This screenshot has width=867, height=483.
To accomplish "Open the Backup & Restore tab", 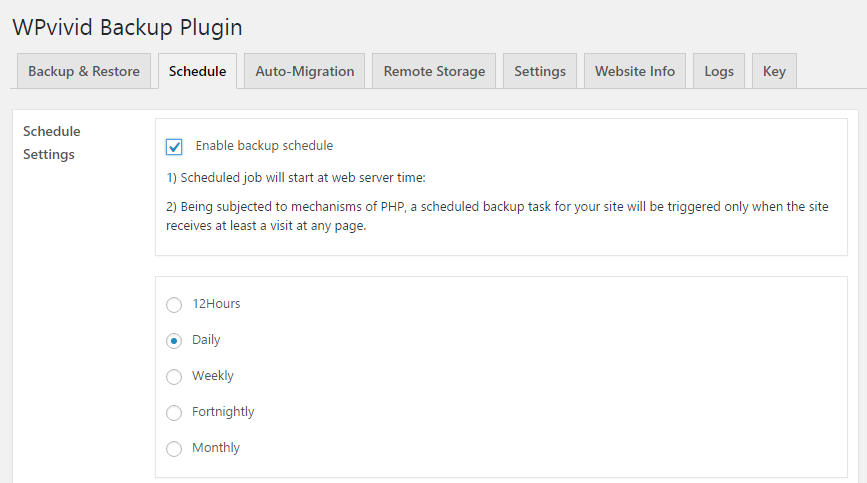I will coord(84,71).
